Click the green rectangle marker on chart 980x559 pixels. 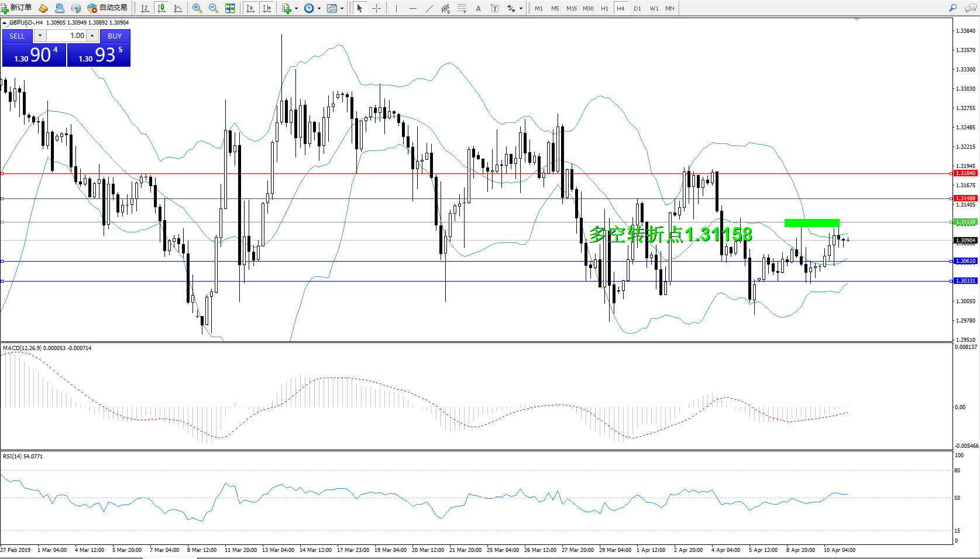811,222
